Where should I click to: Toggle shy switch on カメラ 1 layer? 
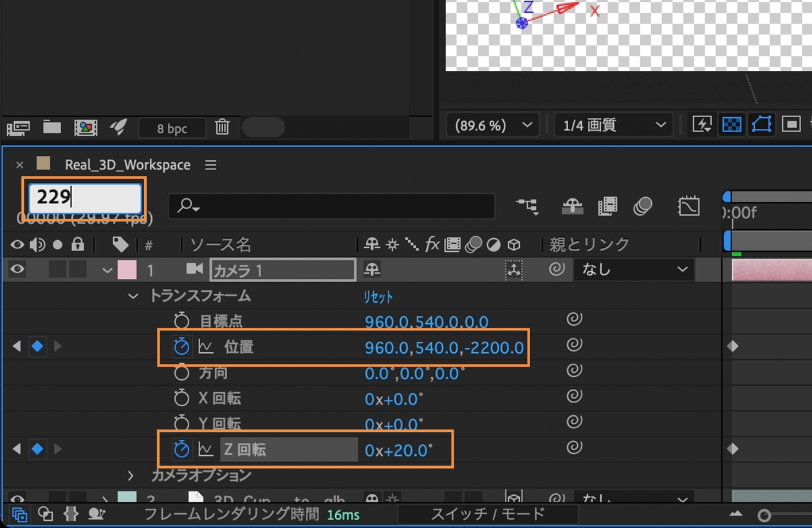click(x=372, y=269)
